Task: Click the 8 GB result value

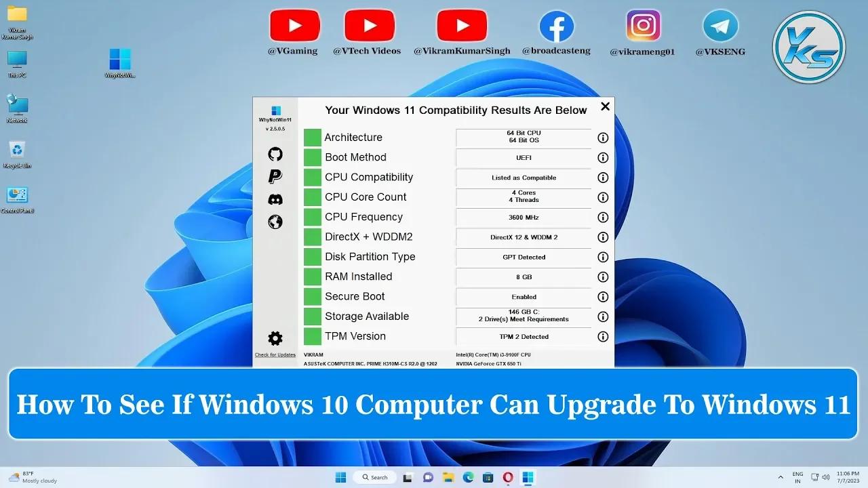Action: point(524,277)
